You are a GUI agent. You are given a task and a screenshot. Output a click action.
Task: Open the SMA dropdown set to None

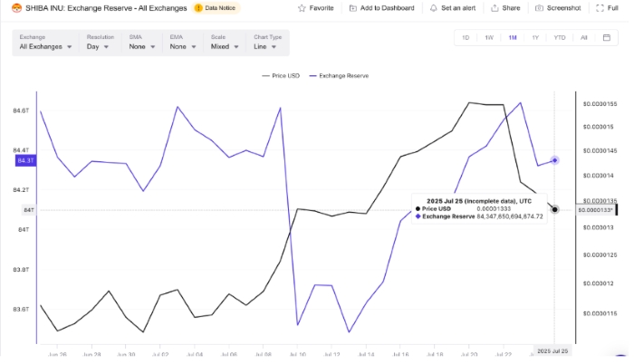[142, 43]
